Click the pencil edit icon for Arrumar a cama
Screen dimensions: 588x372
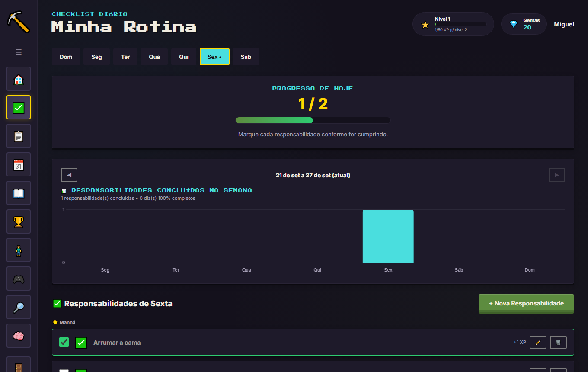tap(538, 342)
